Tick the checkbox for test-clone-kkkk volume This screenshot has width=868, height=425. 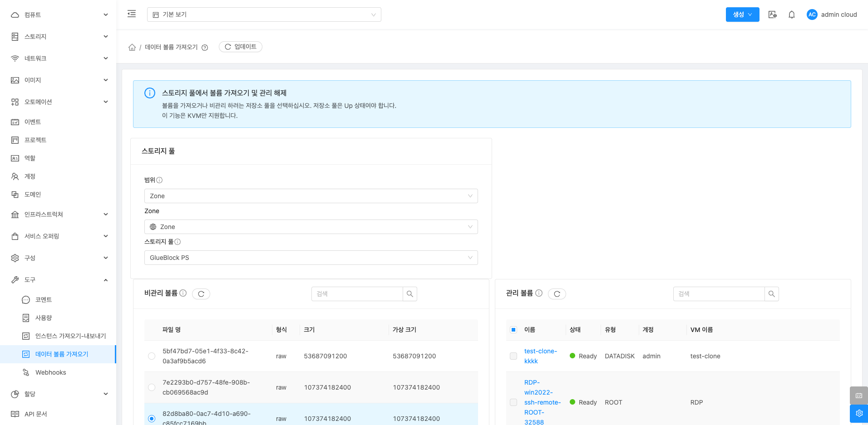point(513,356)
